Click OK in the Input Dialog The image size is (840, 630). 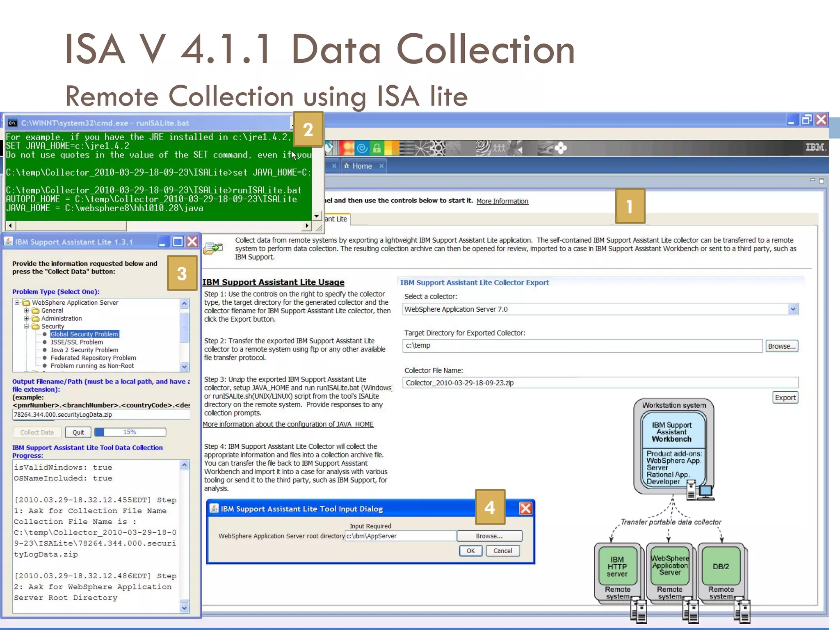pyautogui.click(x=470, y=551)
